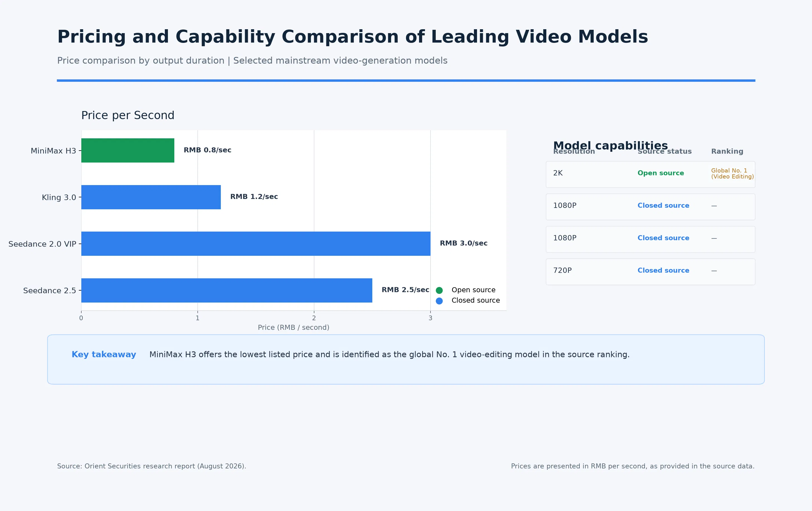
Task: Click the blue Closed source legend dot
Action: pos(439,301)
